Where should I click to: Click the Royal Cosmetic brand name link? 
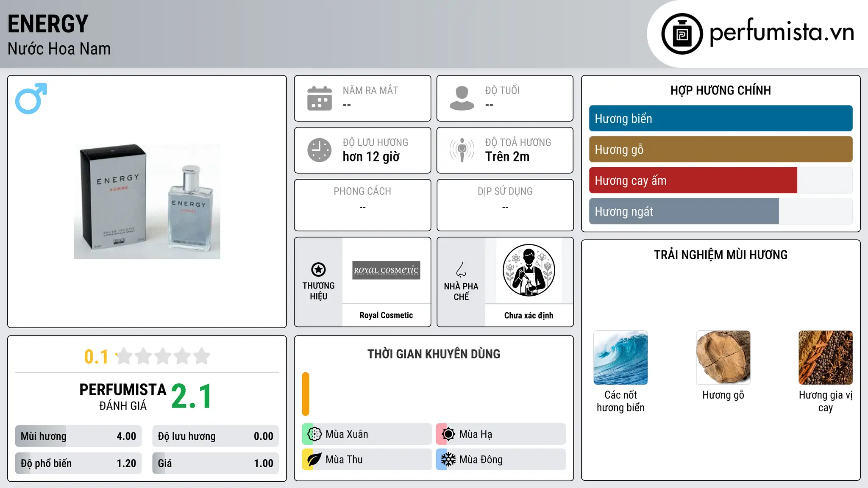[386, 315]
